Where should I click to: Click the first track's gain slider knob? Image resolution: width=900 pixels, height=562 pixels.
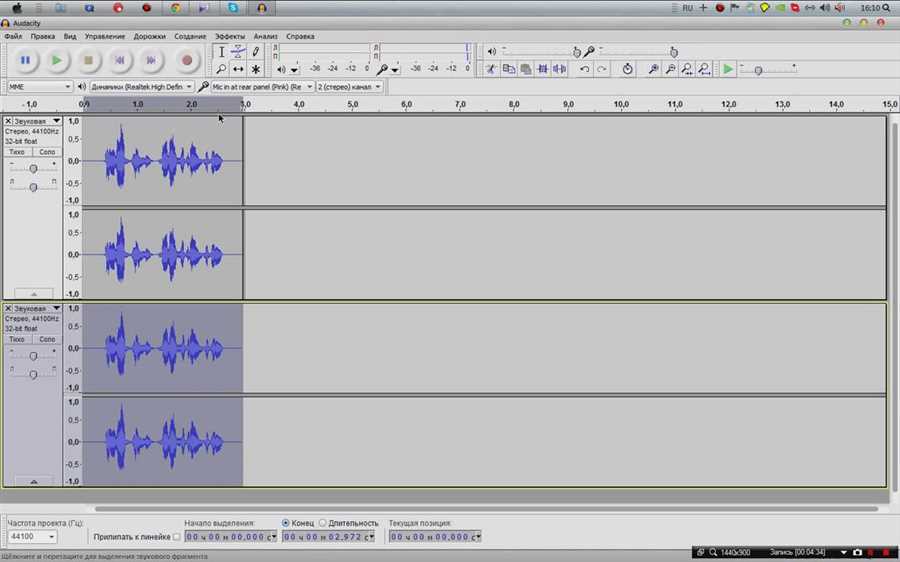pos(33,168)
